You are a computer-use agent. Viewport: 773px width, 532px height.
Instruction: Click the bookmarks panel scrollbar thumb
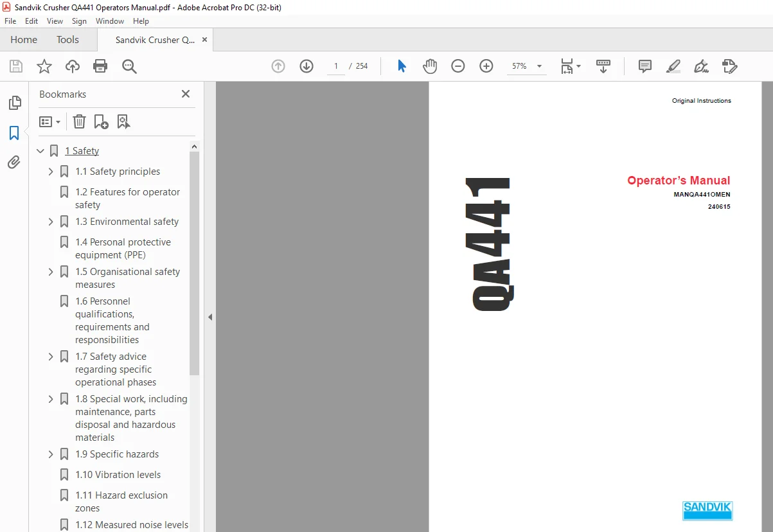pos(195,263)
